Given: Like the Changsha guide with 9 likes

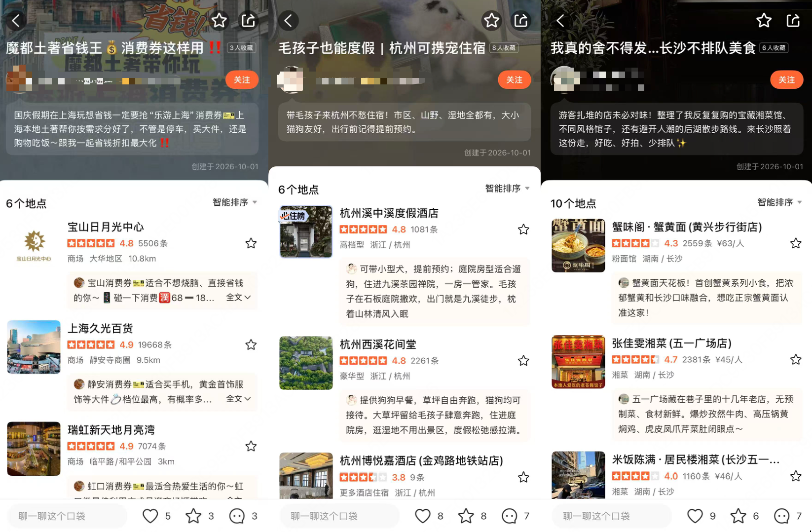Looking at the screenshot, I should pos(695,516).
